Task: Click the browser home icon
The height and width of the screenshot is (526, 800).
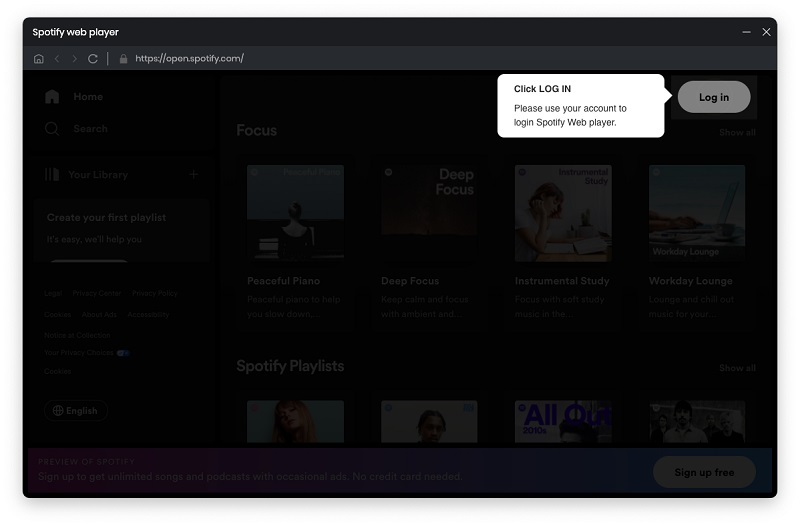Action: click(x=39, y=59)
